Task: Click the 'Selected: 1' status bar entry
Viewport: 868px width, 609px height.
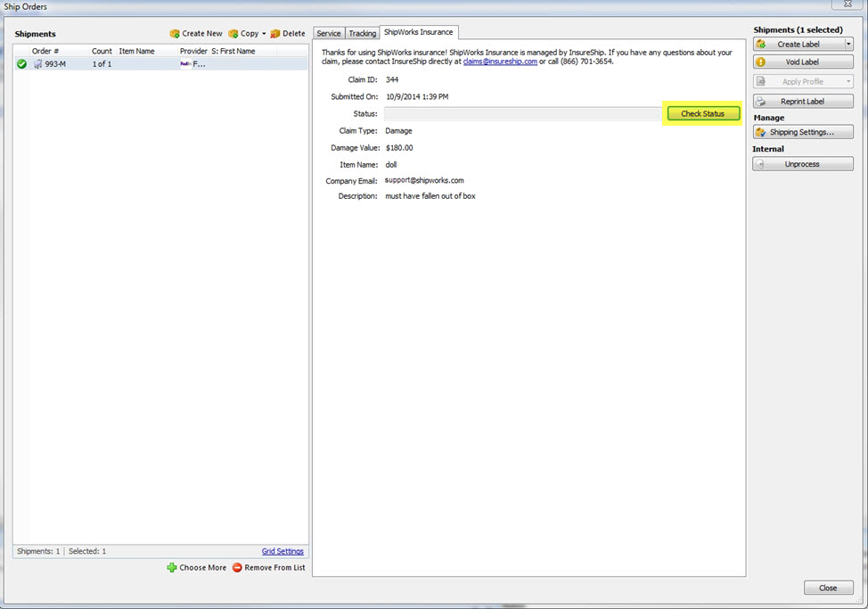Action: tap(87, 551)
